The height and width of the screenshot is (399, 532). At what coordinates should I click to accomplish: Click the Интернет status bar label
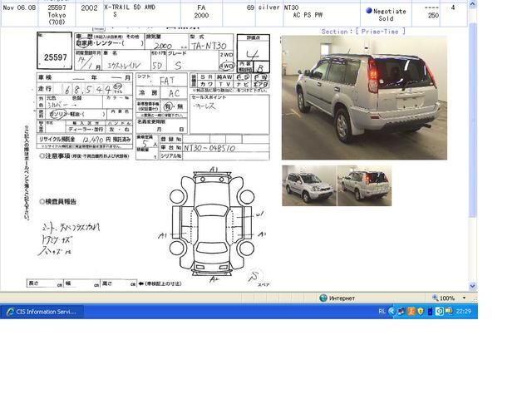[x=342, y=298]
